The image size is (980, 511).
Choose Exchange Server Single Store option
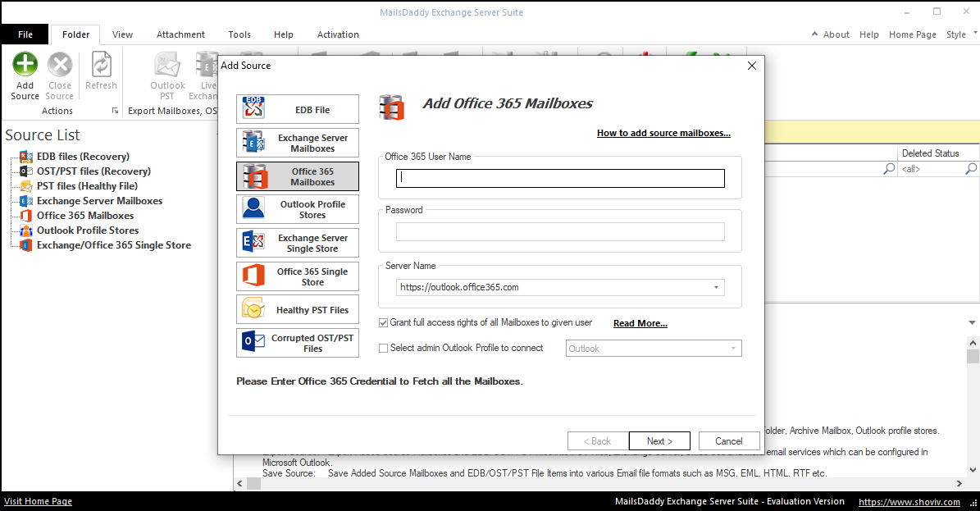tap(298, 243)
